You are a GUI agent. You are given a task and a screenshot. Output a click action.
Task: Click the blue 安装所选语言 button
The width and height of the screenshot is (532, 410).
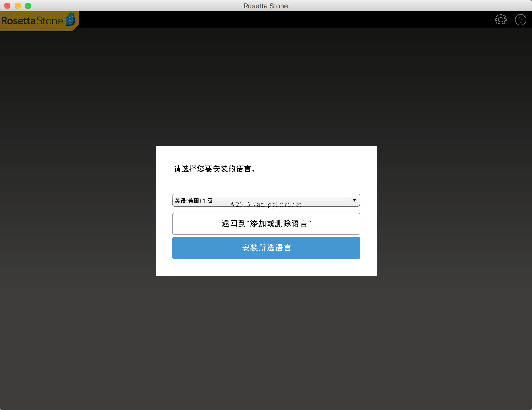(x=266, y=248)
